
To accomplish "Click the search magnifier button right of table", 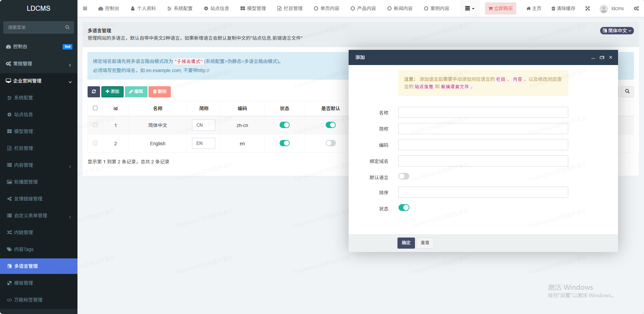I will point(627,92).
